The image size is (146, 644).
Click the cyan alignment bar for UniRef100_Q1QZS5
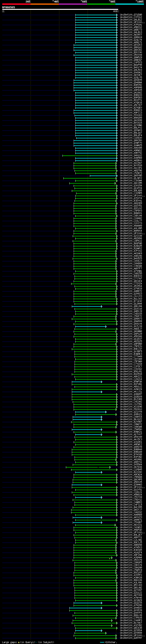(88, 603)
